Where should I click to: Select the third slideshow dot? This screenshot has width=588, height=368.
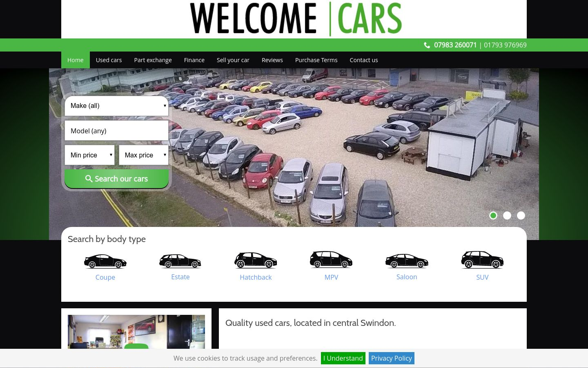click(x=521, y=215)
